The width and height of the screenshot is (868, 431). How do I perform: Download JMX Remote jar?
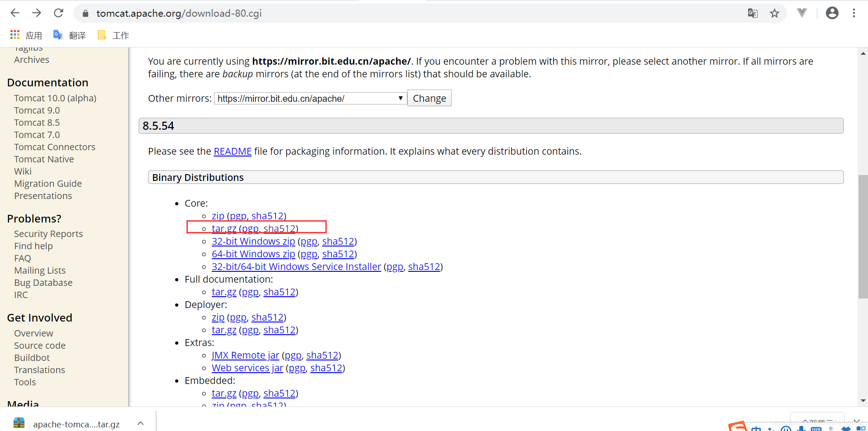point(245,355)
